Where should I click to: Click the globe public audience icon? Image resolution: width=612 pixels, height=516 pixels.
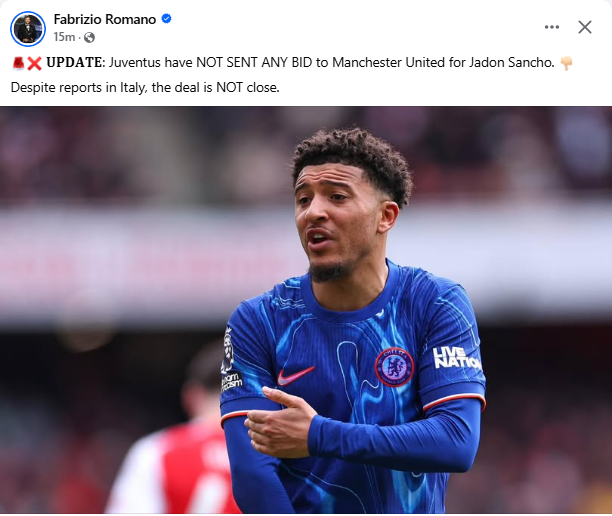(89, 37)
